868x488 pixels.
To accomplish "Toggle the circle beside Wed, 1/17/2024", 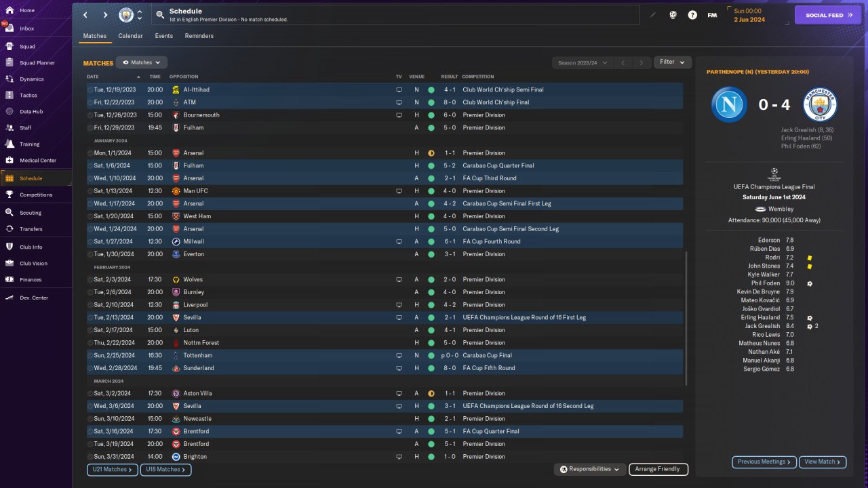I will click(x=90, y=203).
